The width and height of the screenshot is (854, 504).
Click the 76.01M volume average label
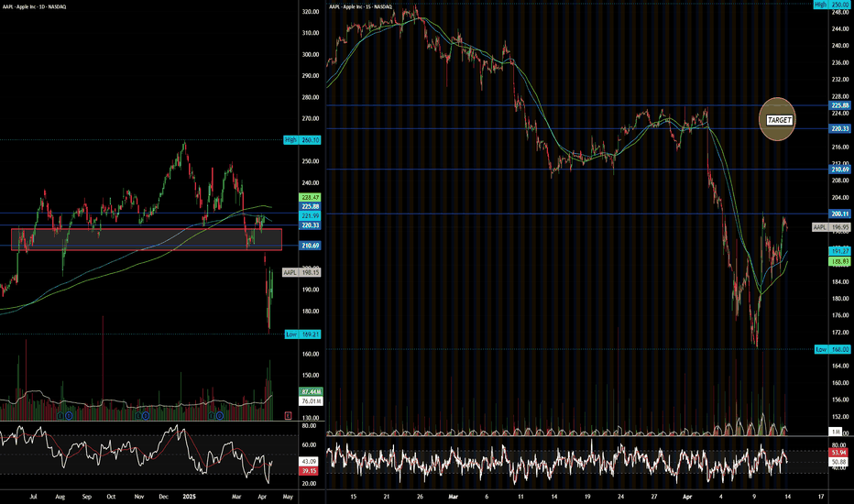[x=311, y=401]
